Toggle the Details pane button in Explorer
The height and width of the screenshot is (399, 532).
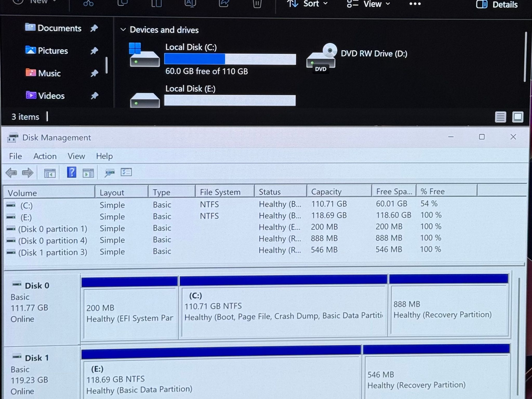497,4
